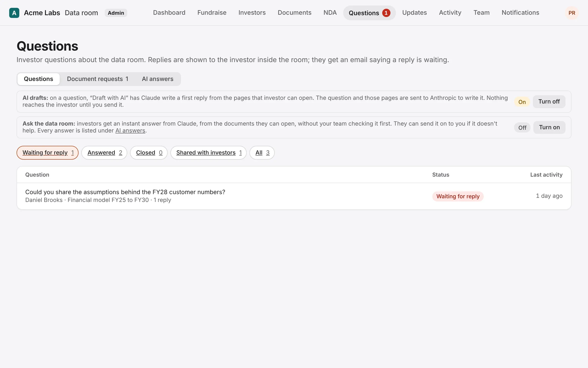Switch to the Document requests tab
This screenshot has width=588, height=368.
coord(97,79)
